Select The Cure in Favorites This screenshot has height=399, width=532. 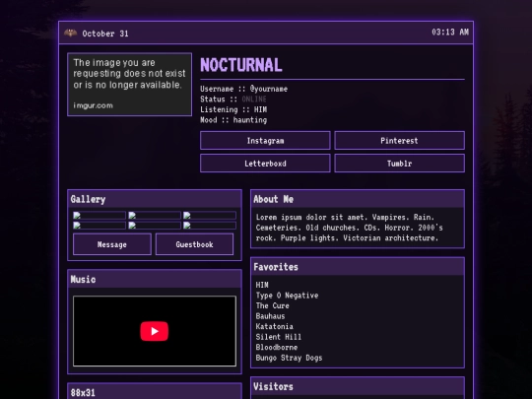click(273, 305)
